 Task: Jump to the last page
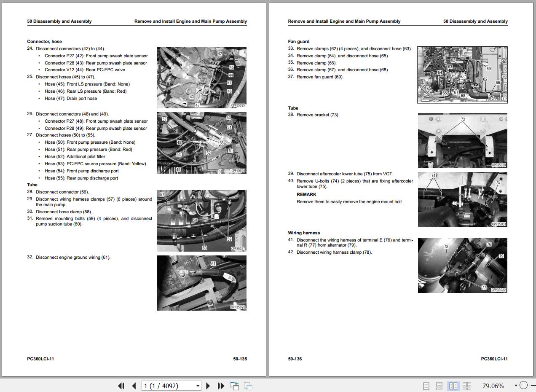point(221,386)
